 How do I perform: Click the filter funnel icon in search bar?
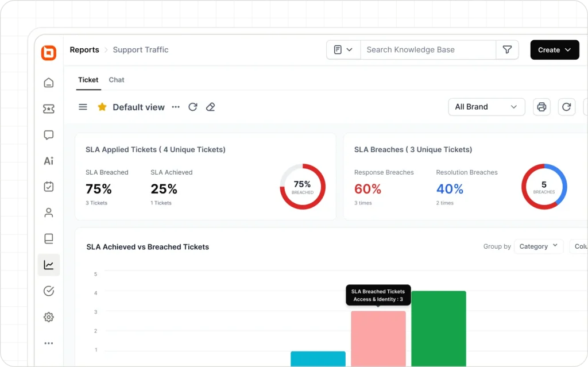507,49
